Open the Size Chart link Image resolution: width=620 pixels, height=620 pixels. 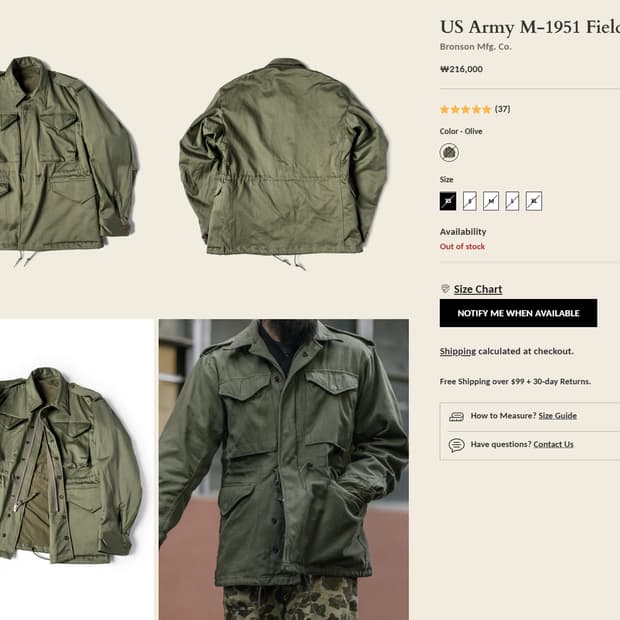pyautogui.click(x=478, y=289)
